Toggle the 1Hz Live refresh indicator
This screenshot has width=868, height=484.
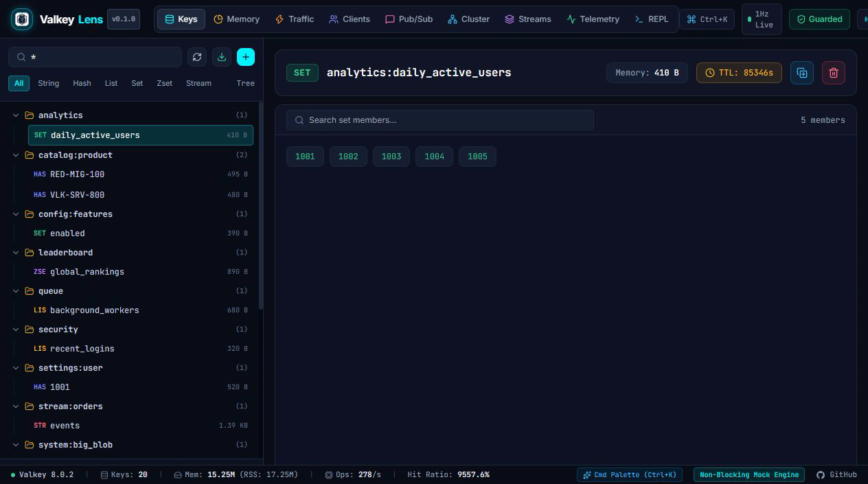tap(762, 19)
